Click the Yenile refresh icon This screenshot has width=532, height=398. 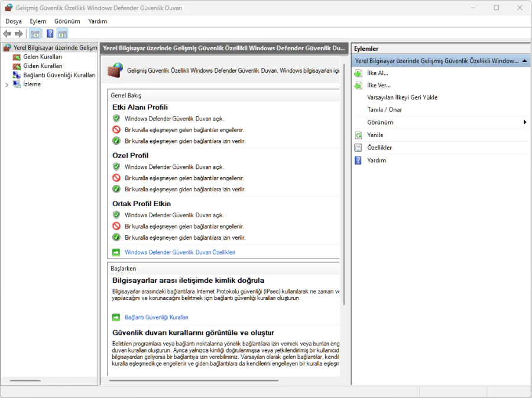[358, 135]
